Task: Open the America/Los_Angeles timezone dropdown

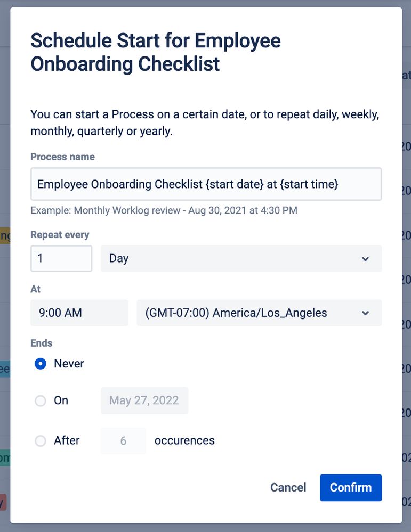Action: click(251, 313)
